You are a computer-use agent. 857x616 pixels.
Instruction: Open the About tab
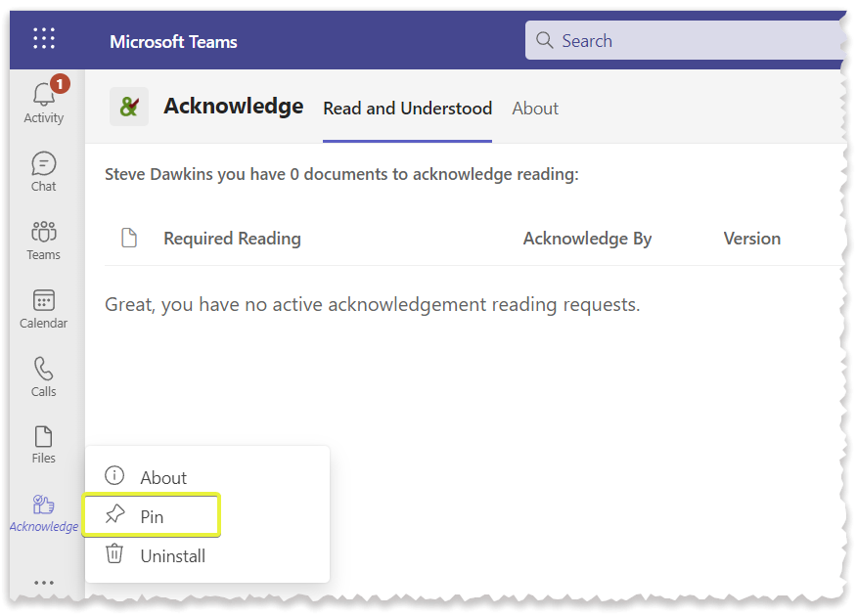535,109
